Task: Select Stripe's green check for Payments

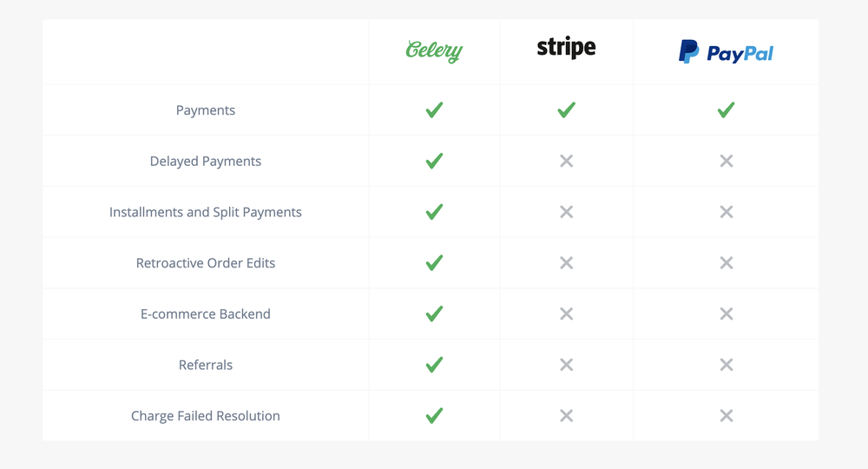Action: tap(566, 109)
